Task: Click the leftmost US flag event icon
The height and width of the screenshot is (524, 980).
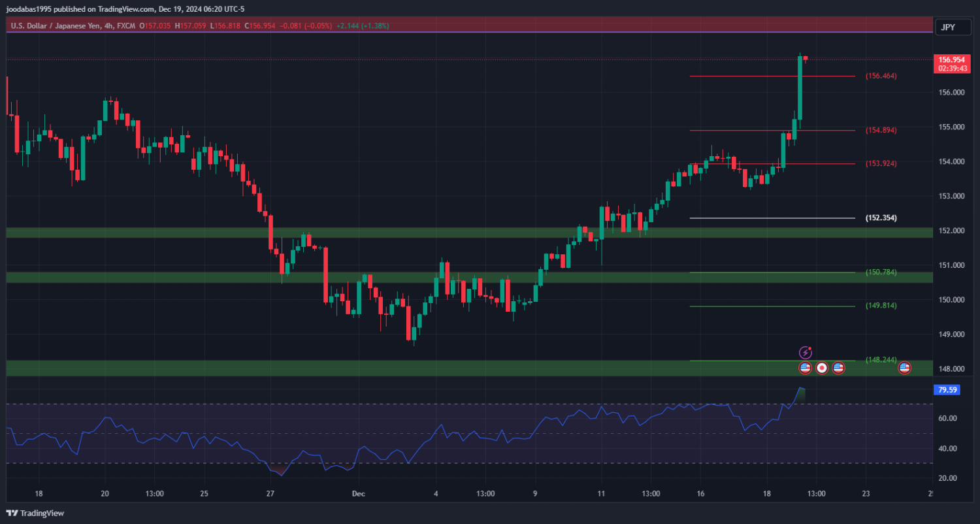Action: (x=805, y=368)
